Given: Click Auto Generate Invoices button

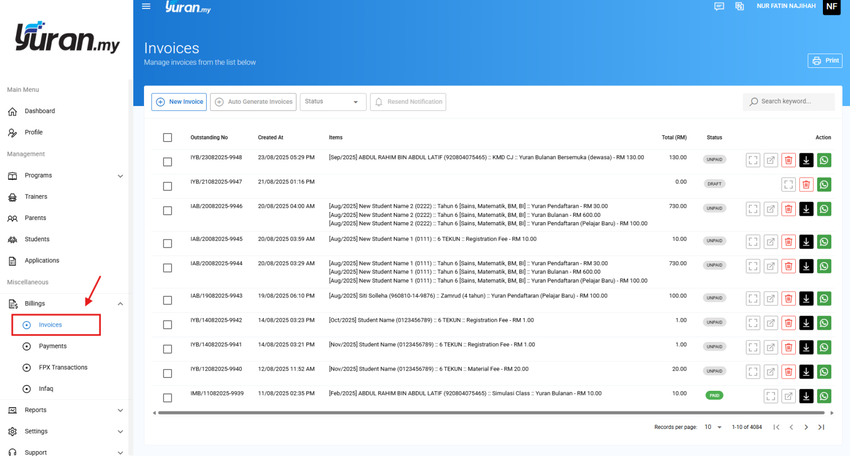Looking at the screenshot, I should click(253, 101).
